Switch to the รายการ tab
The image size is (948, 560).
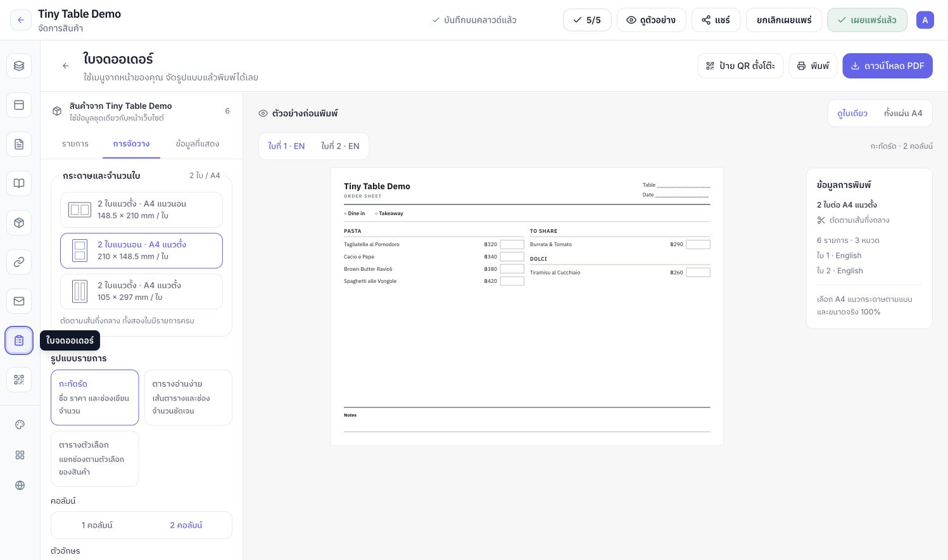pyautogui.click(x=75, y=144)
